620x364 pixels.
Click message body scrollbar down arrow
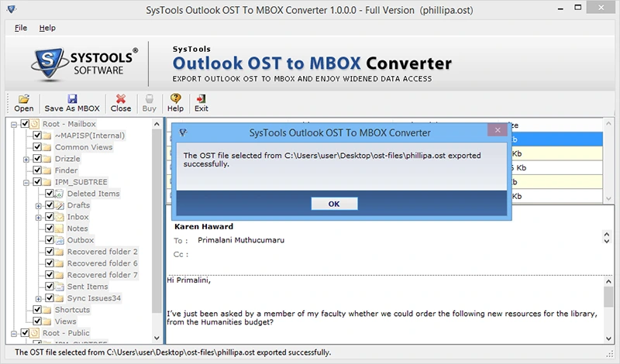pos(608,338)
